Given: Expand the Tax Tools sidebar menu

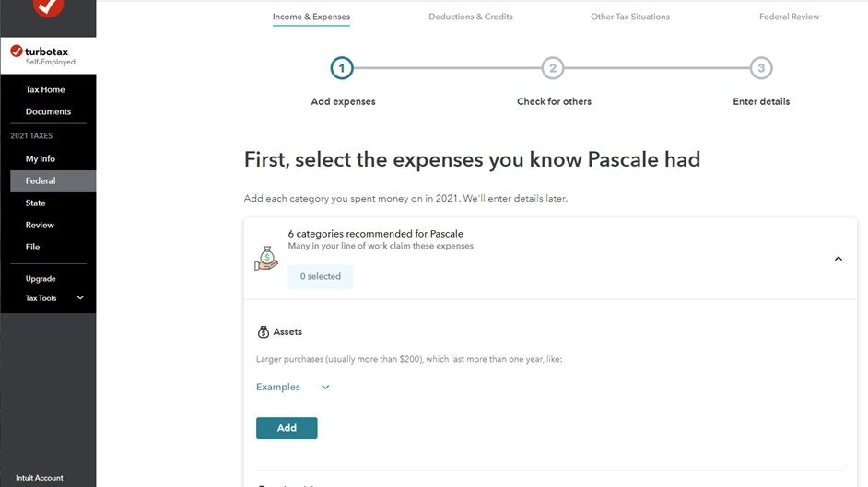Looking at the screenshot, I should tap(79, 298).
